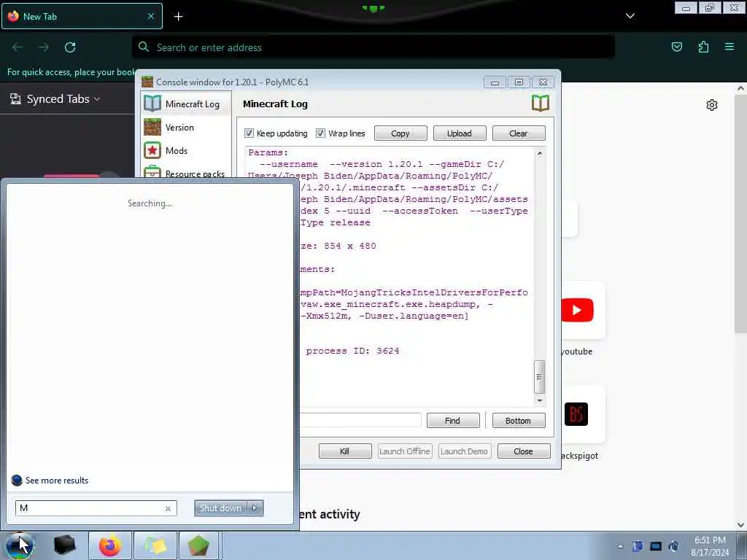
Task: Click the blue shield tray icon
Action: click(x=638, y=546)
